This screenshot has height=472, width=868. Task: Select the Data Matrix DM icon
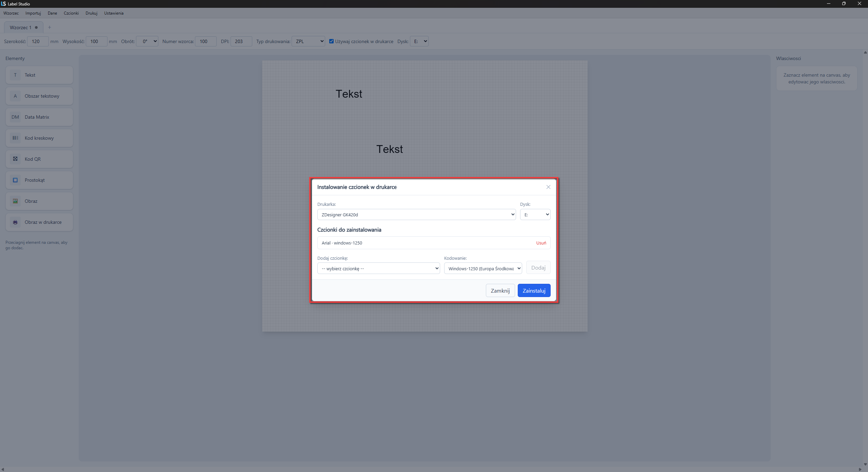click(x=15, y=117)
